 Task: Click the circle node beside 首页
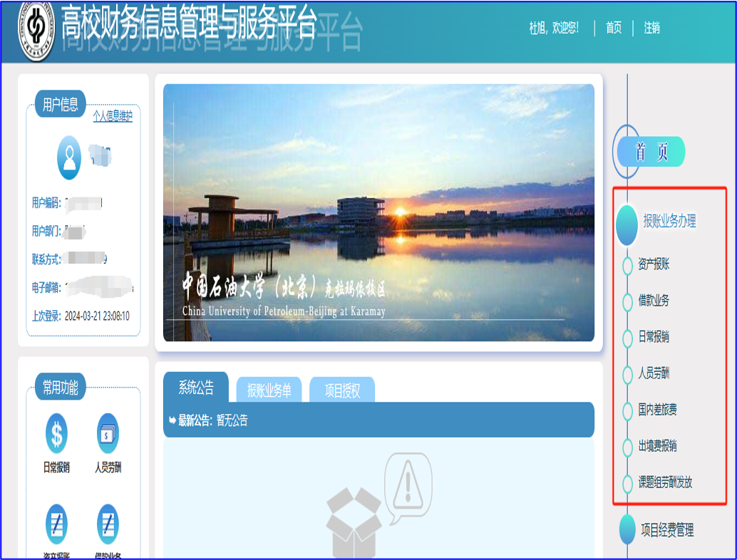[x=627, y=152]
